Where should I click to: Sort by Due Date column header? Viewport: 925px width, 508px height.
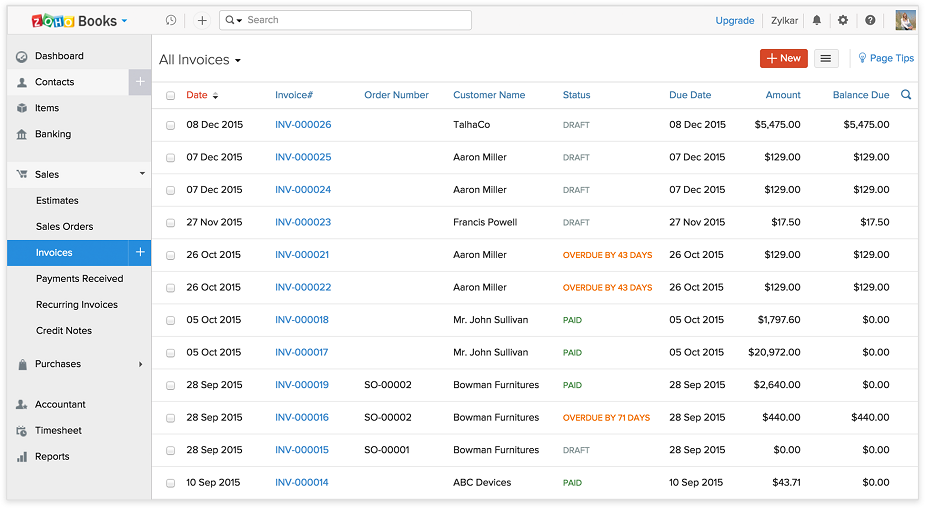690,95
